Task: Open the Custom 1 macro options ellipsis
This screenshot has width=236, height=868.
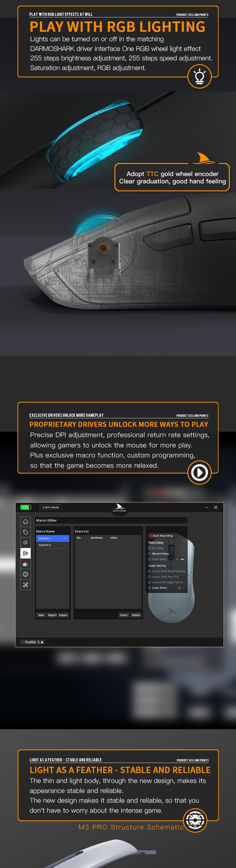Action: [65, 538]
